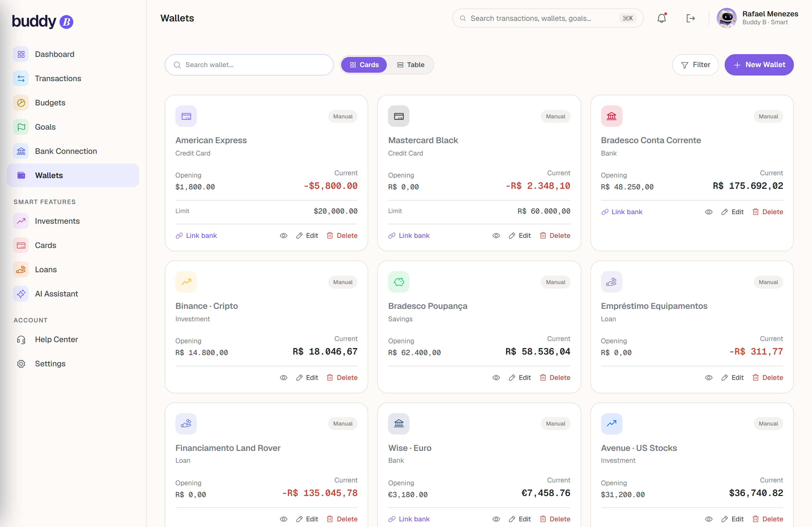Viewport: 812px width, 527px height.
Task: Toggle visibility eye on Bradesco Conta Corrente
Action: coord(709,212)
